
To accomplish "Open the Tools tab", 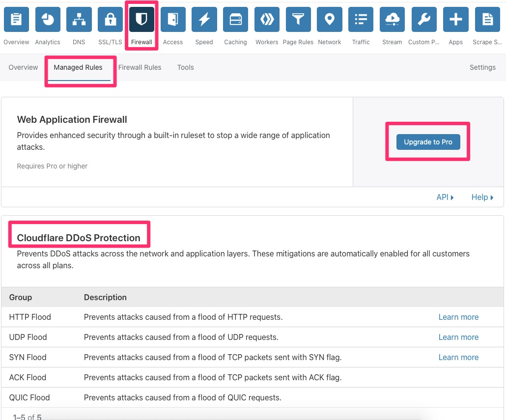I will pyautogui.click(x=185, y=67).
